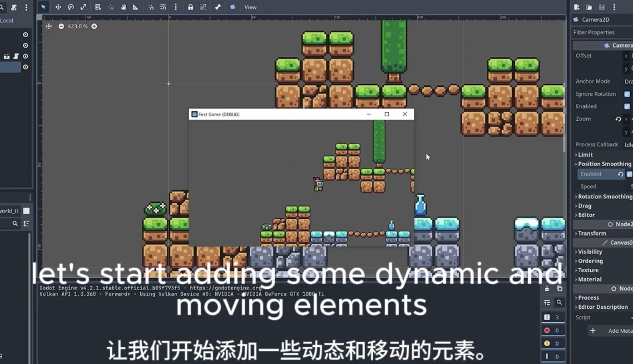Activate the Rotate Mode tool
This screenshot has height=364, width=633.
[71, 7]
